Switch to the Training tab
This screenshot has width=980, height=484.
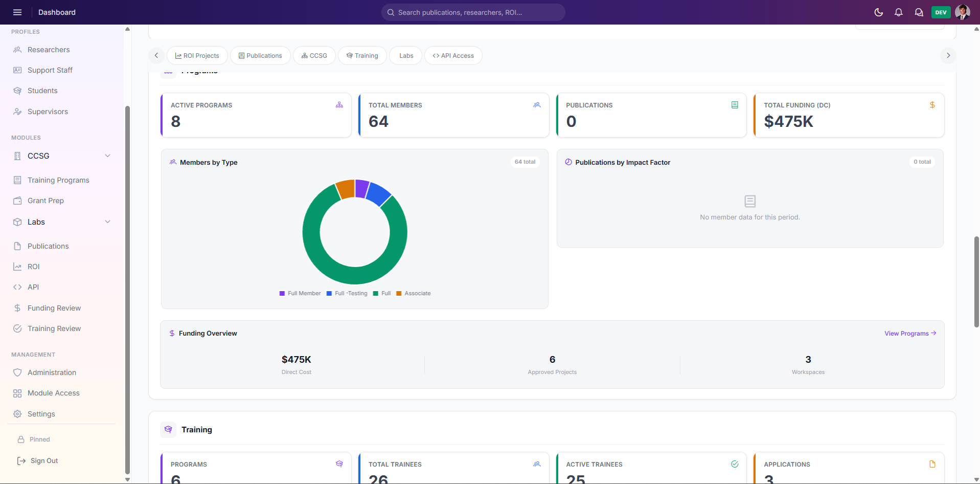(x=362, y=55)
